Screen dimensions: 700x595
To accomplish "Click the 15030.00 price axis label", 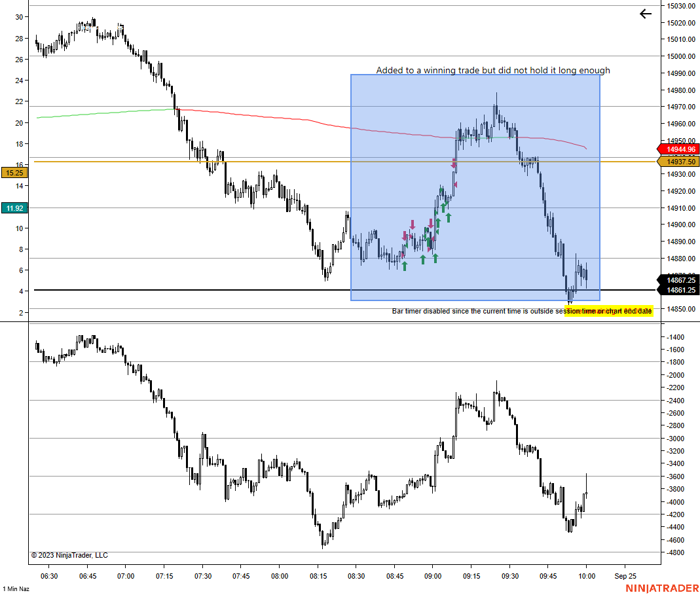I will pyautogui.click(x=681, y=6).
